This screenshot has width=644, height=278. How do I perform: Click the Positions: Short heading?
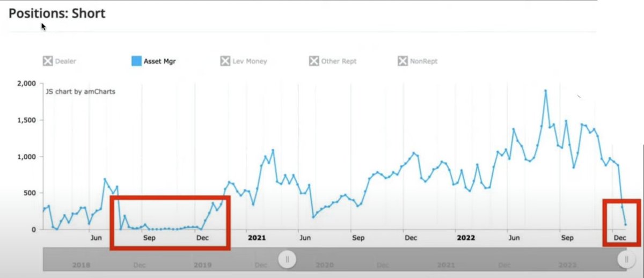[x=57, y=13]
